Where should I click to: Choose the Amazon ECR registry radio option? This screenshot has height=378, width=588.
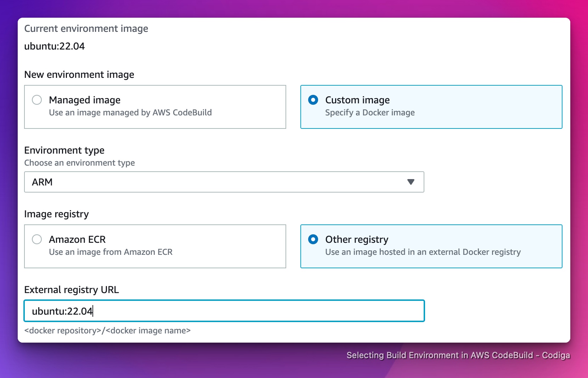(x=37, y=239)
